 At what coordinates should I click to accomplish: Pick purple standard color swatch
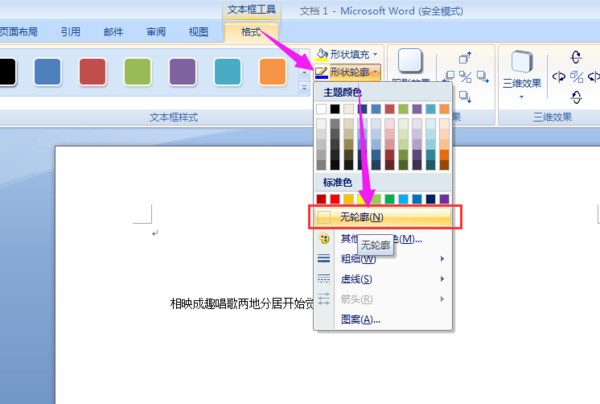tap(444, 199)
